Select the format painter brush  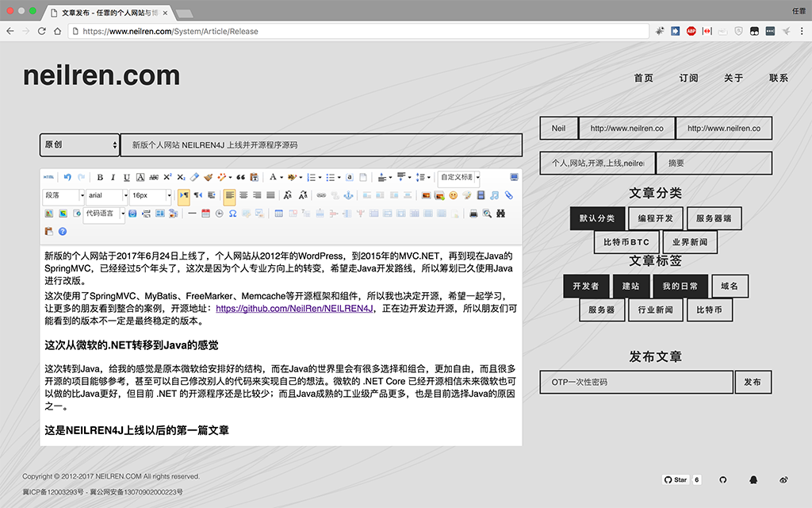click(208, 177)
